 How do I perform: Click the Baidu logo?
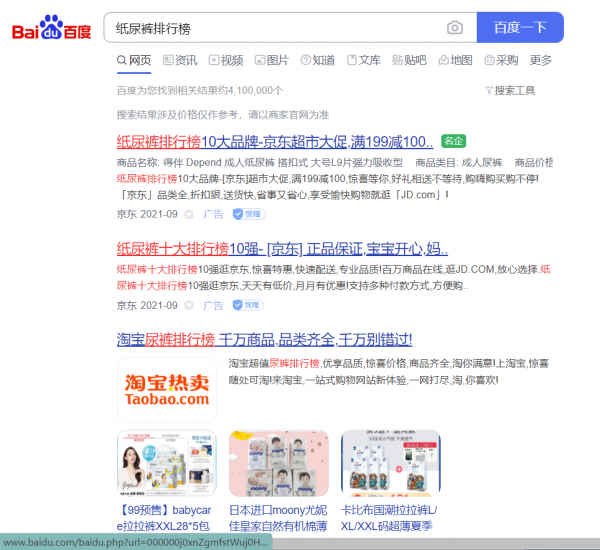[x=50, y=28]
